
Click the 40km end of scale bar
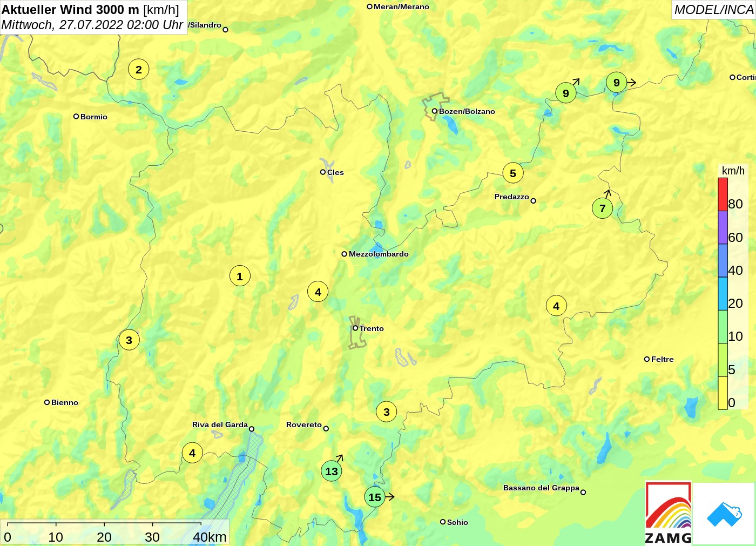click(210, 537)
